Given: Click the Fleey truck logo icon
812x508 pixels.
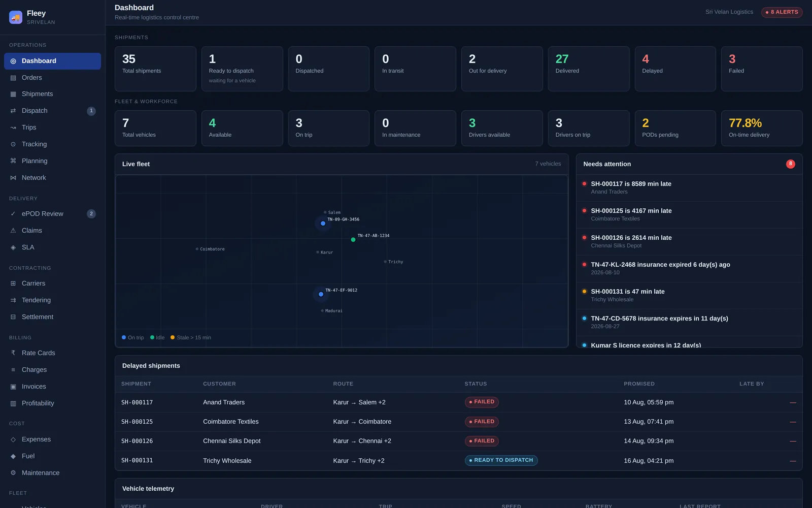Looking at the screenshot, I should point(16,17).
